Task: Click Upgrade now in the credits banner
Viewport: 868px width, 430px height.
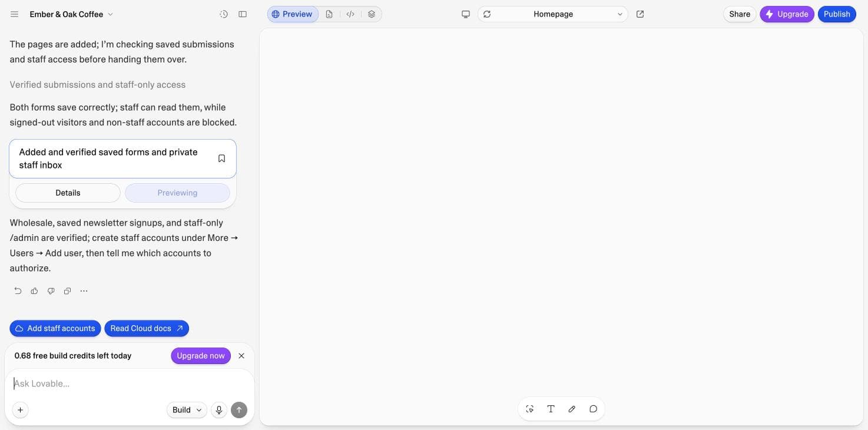Action: [x=201, y=356]
